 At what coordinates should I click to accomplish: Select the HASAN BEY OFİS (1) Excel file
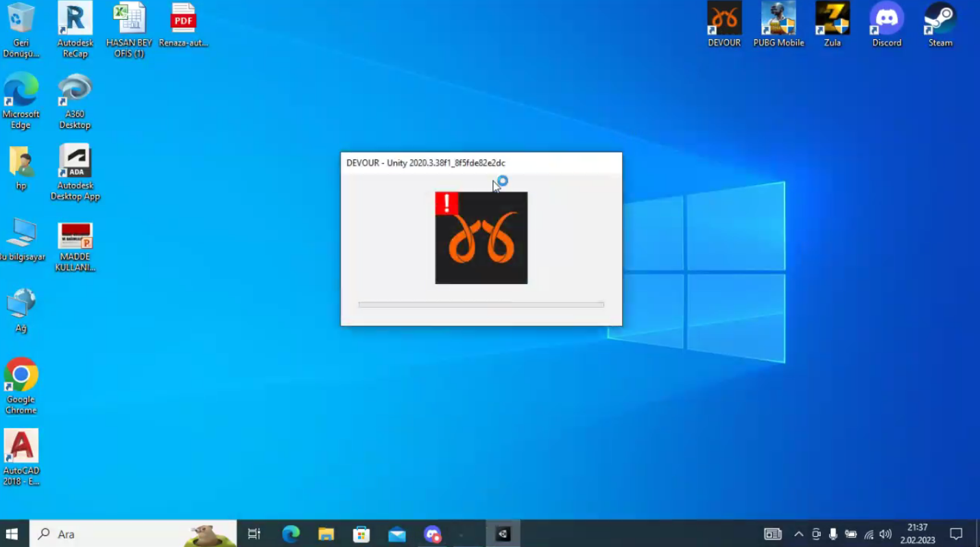pos(129,30)
